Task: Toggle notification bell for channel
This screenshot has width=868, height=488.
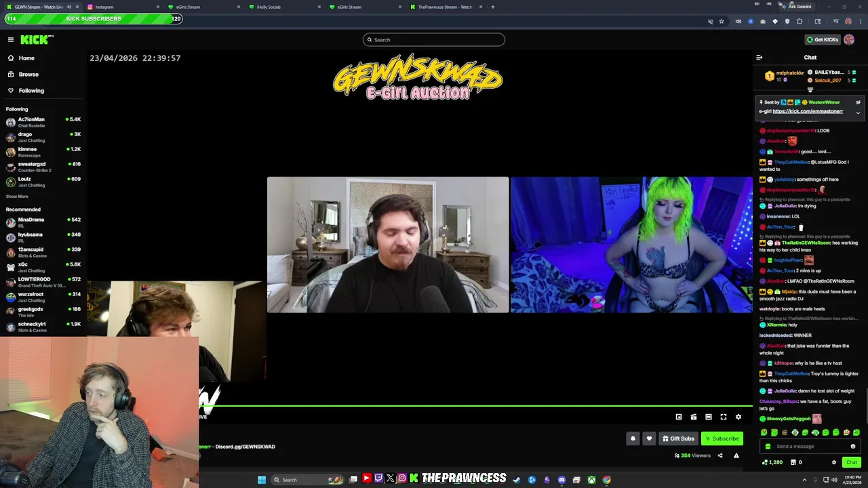Action: [633, 439]
